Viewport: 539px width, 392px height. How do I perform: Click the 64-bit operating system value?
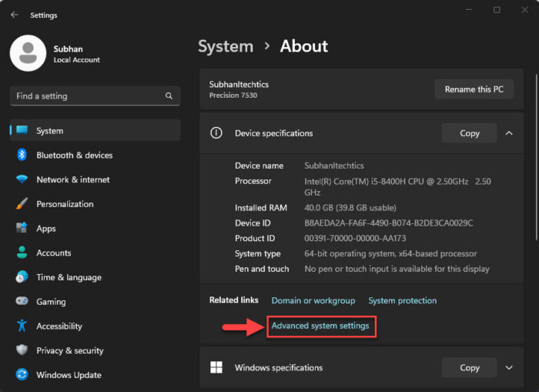(390, 253)
